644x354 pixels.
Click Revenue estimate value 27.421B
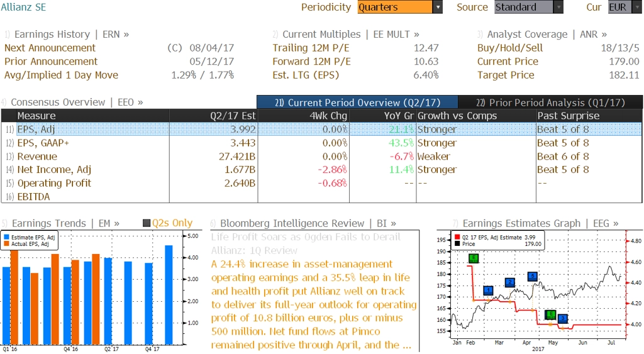point(237,157)
